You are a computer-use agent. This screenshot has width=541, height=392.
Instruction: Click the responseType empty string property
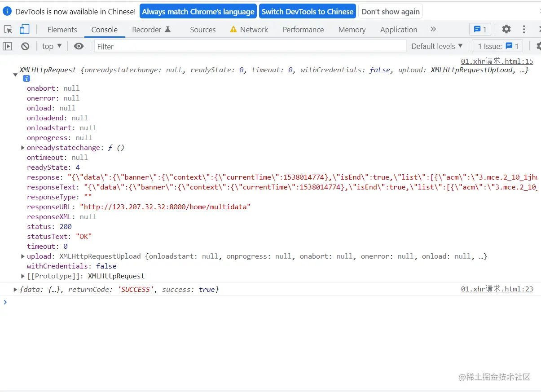click(59, 197)
